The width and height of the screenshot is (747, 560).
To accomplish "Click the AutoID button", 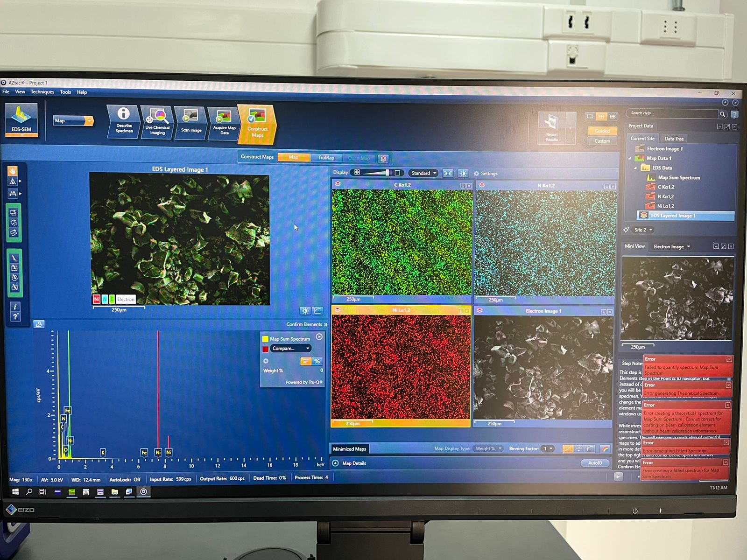I will pos(595,463).
